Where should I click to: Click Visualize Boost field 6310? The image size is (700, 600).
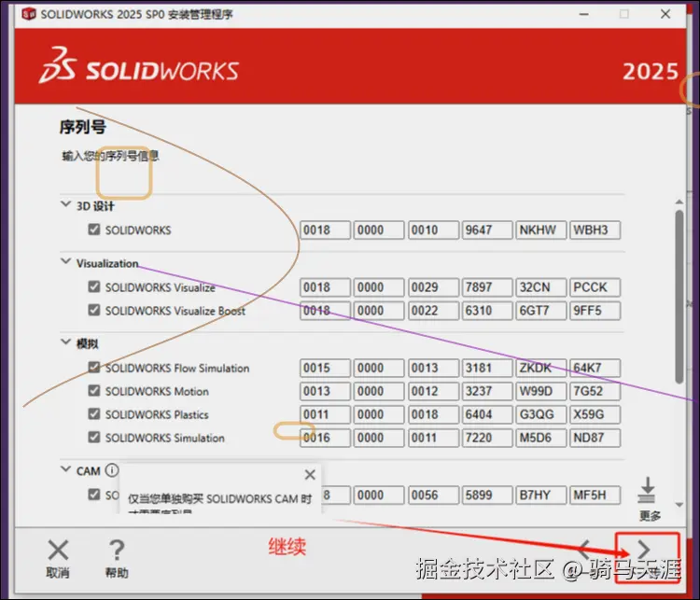pyautogui.click(x=487, y=311)
